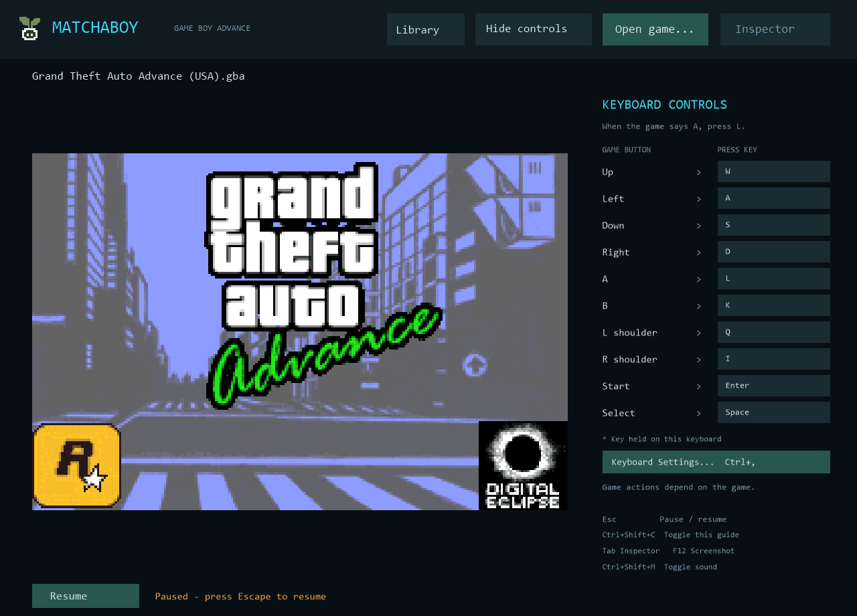The image size is (857, 616).
Task: Click the 'Esc Pause / resume' shortcut hint
Action: pyautogui.click(x=664, y=519)
